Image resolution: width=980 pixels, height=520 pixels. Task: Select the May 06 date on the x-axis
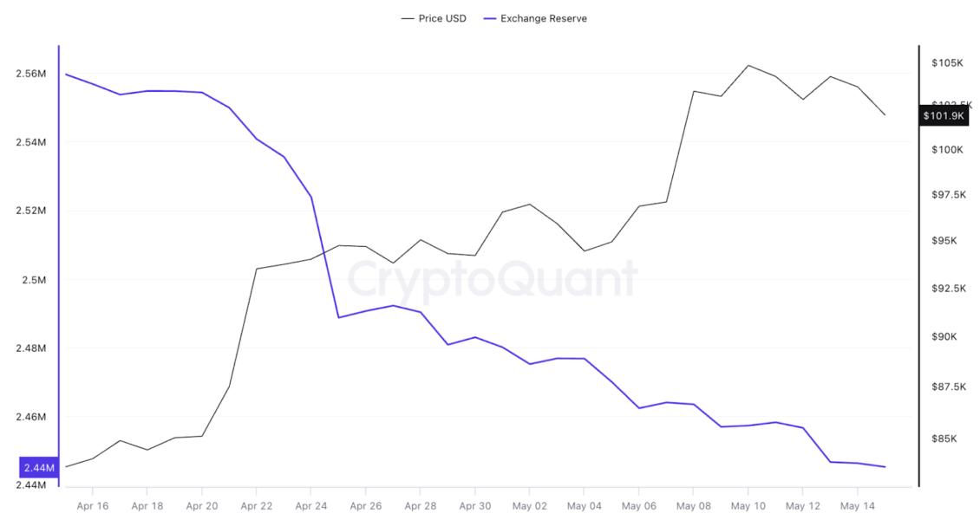(x=638, y=506)
